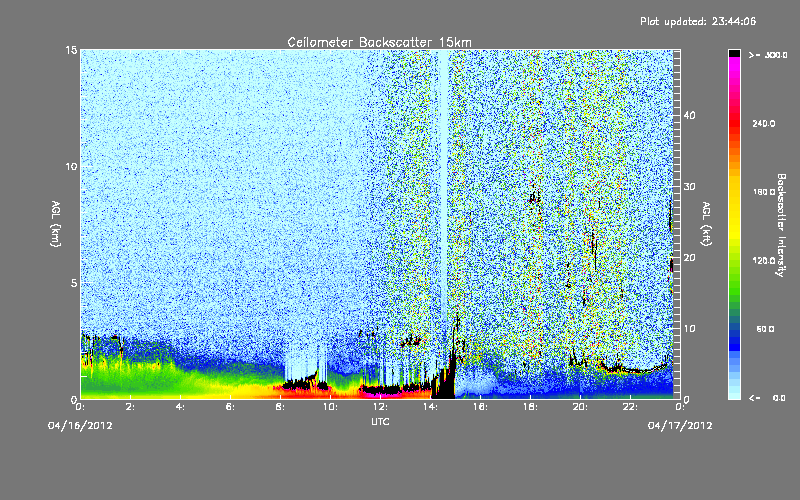Image resolution: width=800 pixels, height=500 pixels.
Task: Click the '6:' hour tick on the time axis
Action: pyautogui.click(x=231, y=407)
